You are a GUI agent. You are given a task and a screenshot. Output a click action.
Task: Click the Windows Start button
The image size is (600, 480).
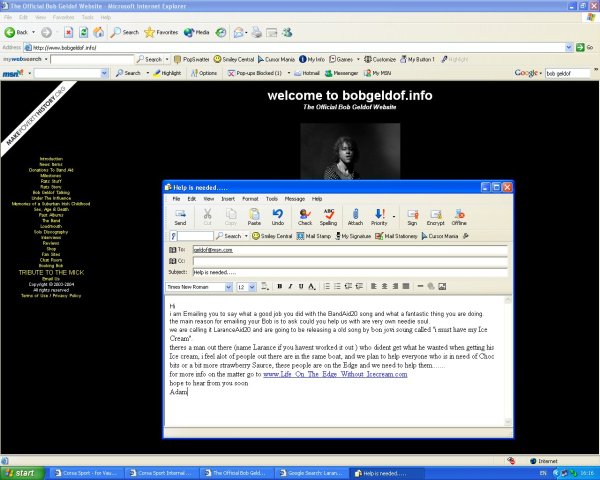pos(20,472)
